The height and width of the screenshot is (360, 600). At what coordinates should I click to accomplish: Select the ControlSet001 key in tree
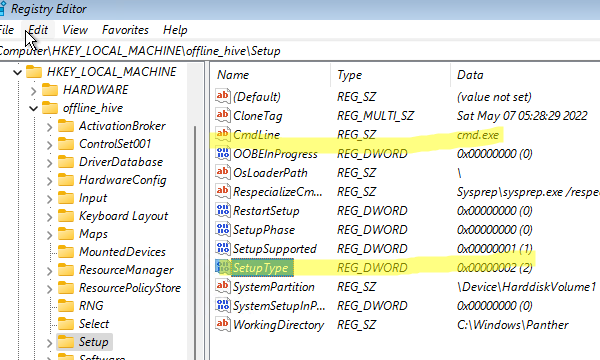pos(115,144)
